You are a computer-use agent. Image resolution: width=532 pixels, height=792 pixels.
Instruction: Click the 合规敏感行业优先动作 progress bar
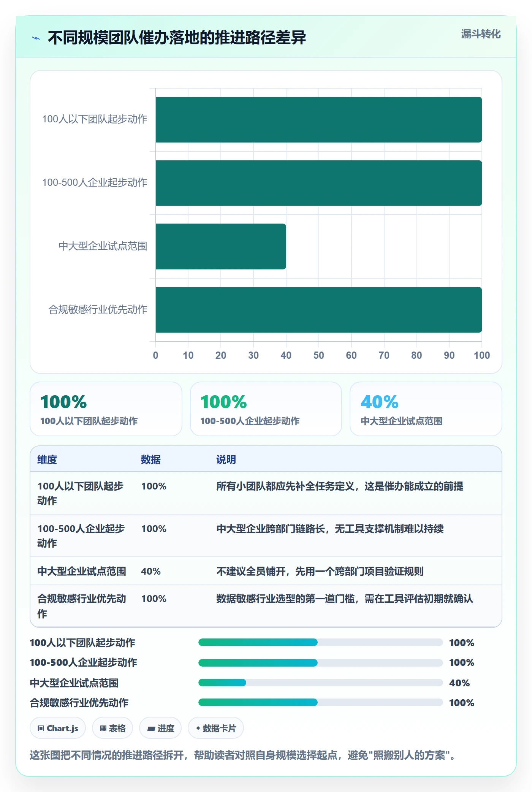click(320, 702)
